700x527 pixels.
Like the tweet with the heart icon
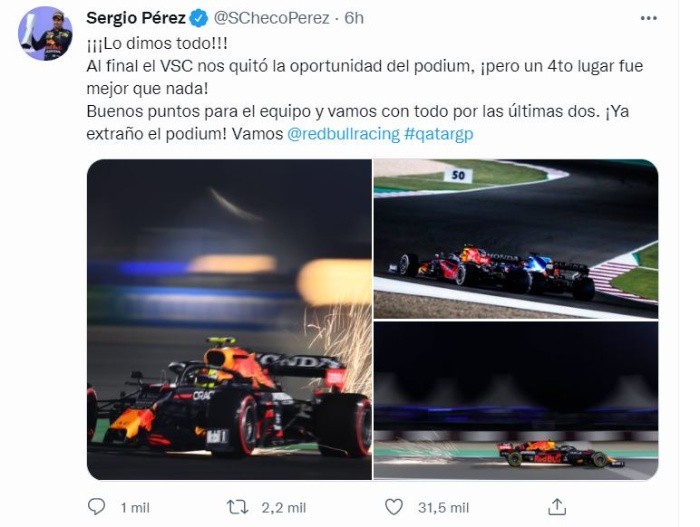point(394,507)
